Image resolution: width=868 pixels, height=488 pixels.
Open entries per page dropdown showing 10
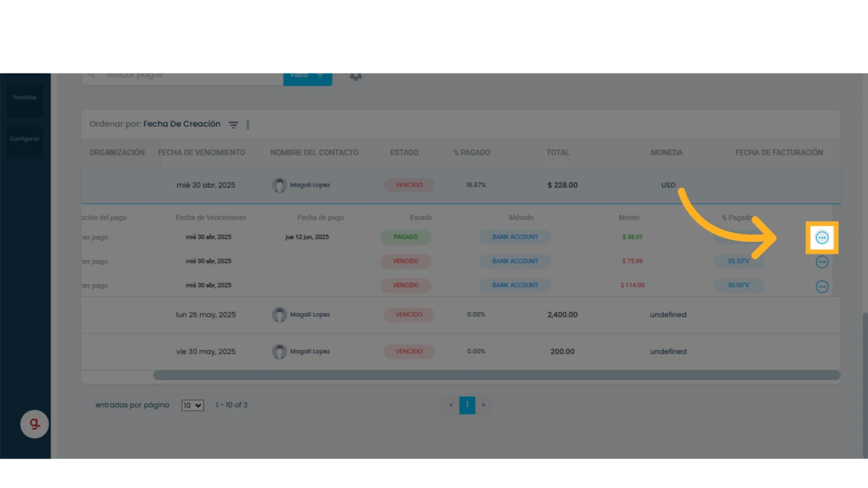[x=192, y=406]
